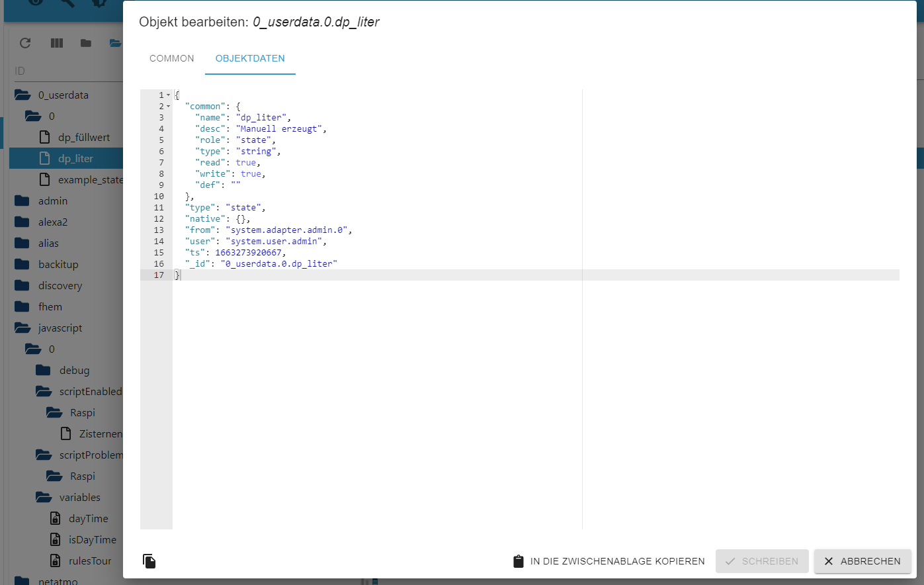
Task: Click the "0_userdata.0.dp_liter" _id value
Action: [278, 264]
